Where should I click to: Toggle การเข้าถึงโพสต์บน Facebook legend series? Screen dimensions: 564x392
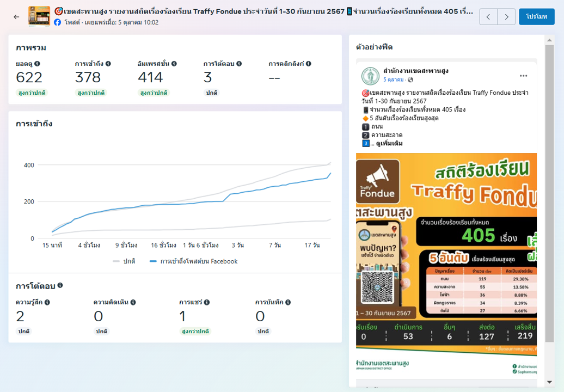(x=194, y=261)
